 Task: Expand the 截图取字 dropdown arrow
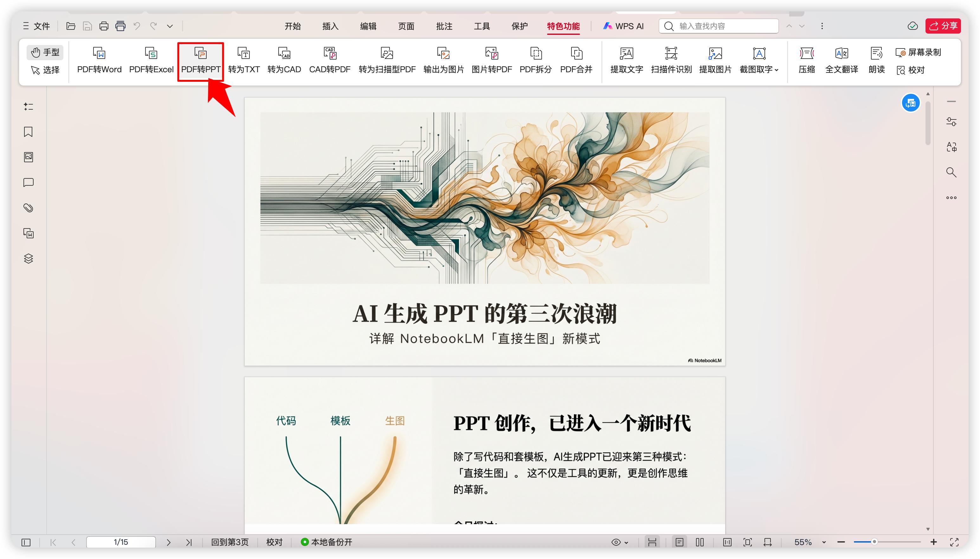(x=777, y=70)
